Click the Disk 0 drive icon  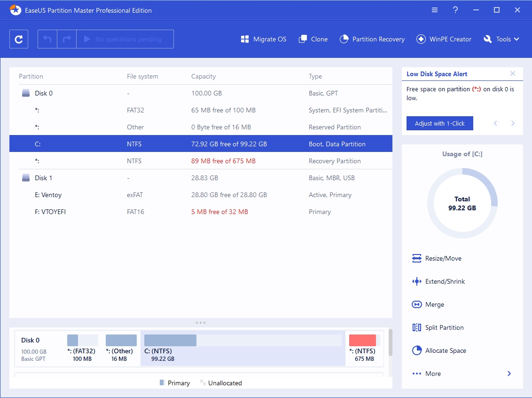coord(26,93)
